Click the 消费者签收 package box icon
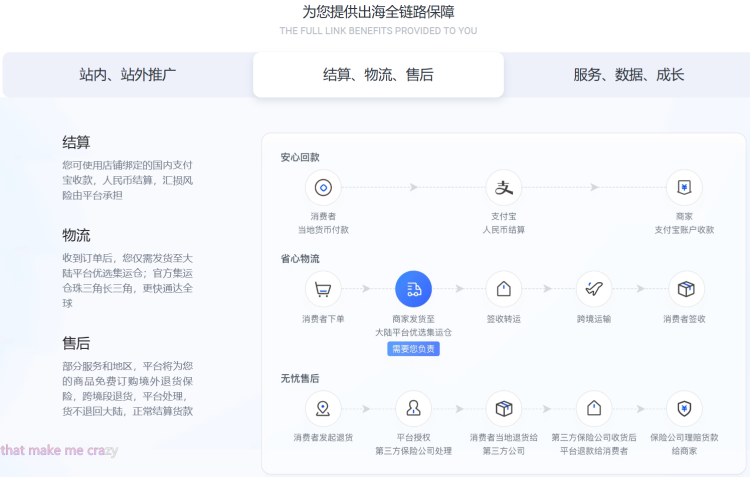Viewport: 750px width, 477px height. (x=686, y=289)
